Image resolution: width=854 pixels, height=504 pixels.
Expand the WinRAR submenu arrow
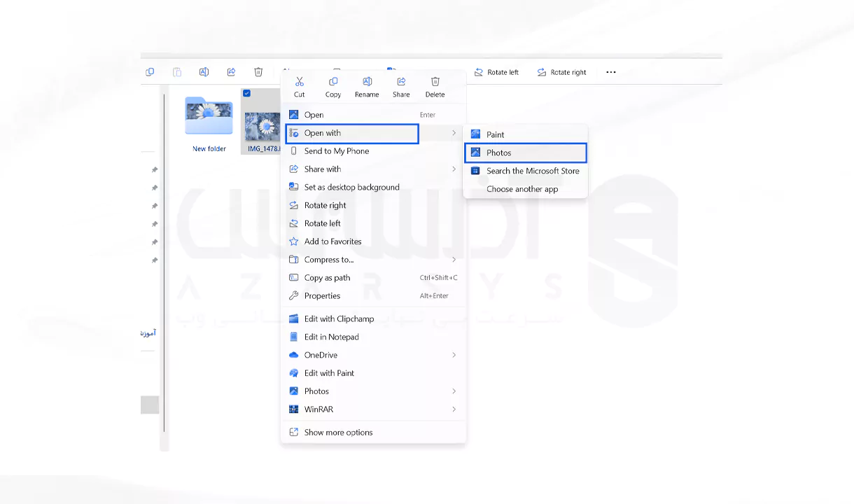point(454,409)
